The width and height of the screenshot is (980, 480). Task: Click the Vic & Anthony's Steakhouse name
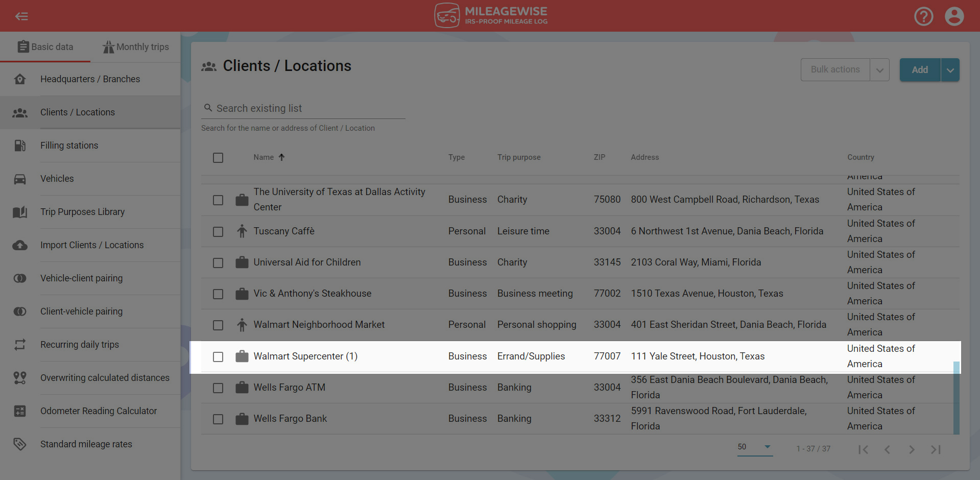pyautogui.click(x=313, y=294)
